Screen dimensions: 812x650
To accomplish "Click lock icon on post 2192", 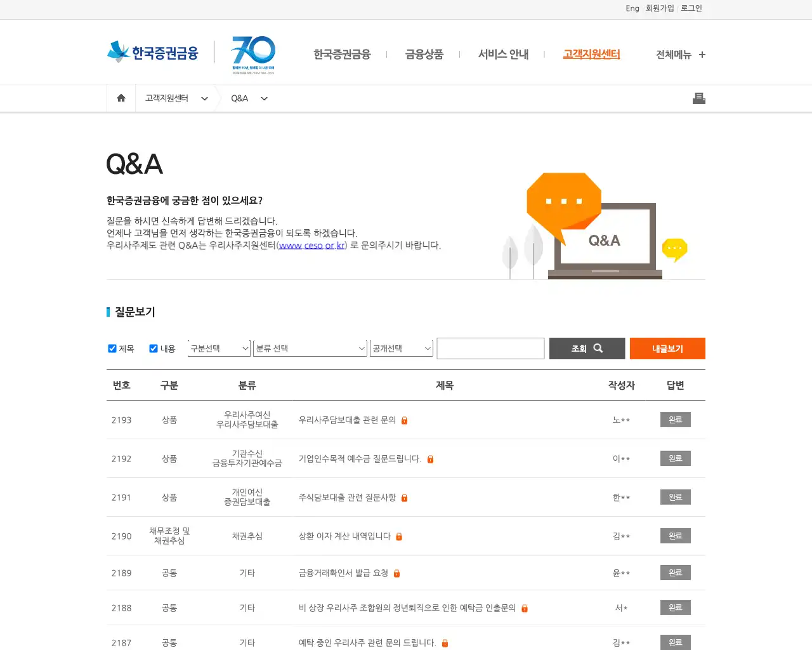I will coord(430,459).
